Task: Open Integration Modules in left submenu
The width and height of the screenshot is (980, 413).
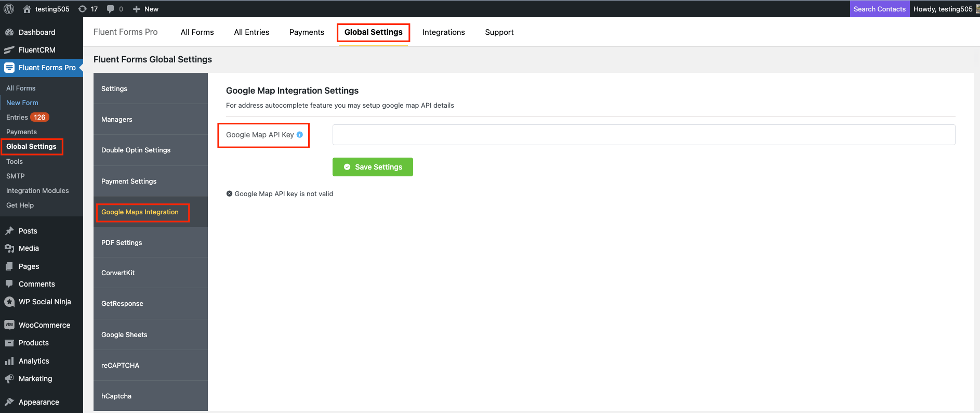Action: [37, 191]
